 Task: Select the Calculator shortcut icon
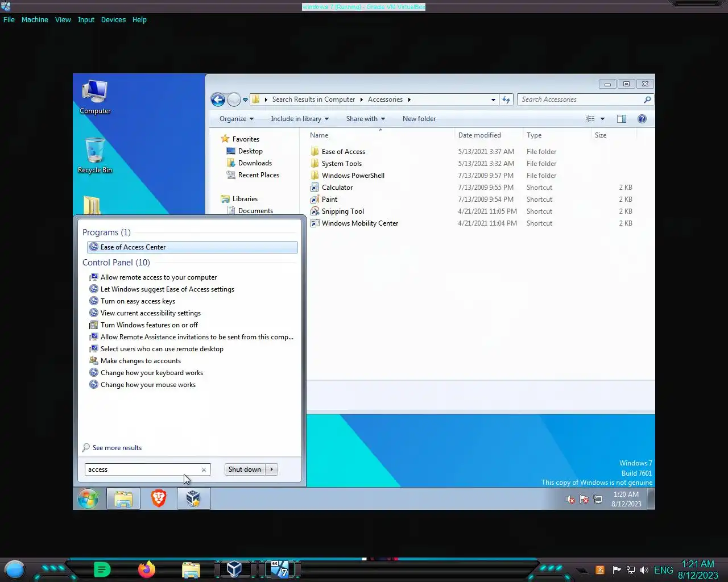[315, 188]
